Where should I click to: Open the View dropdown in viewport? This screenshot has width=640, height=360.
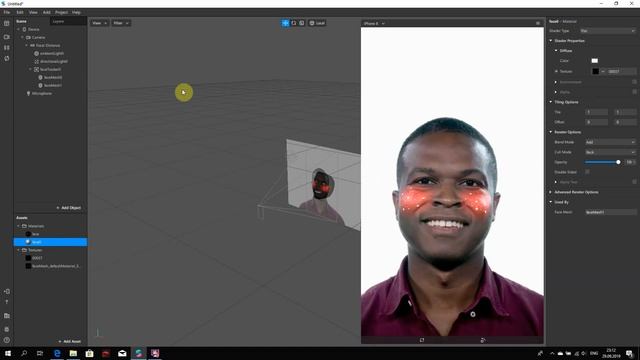pos(99,23)
